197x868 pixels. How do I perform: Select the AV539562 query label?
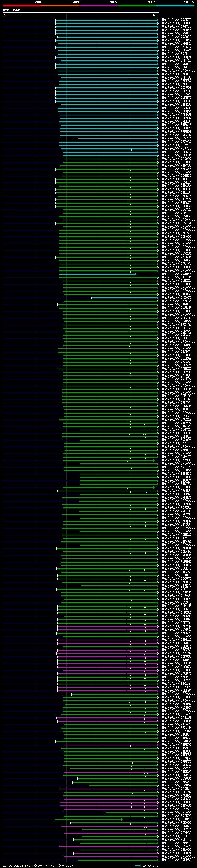click(11, 10)
